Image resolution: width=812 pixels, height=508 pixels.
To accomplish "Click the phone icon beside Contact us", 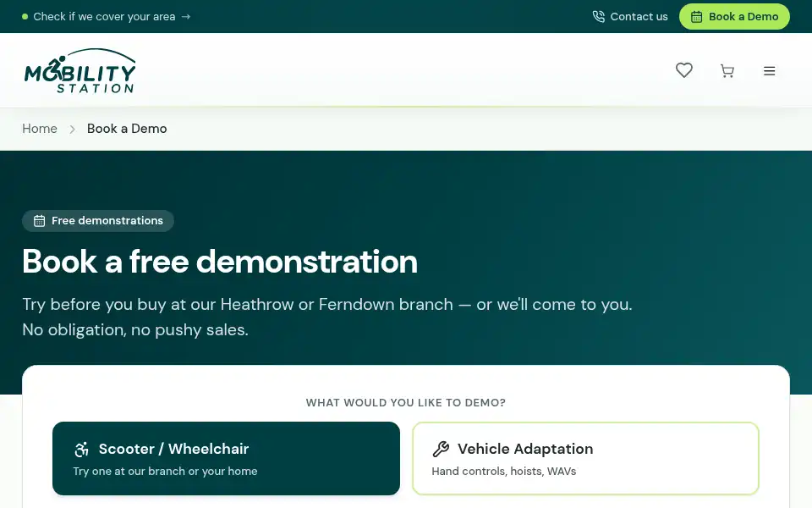I will click(598, 17).
